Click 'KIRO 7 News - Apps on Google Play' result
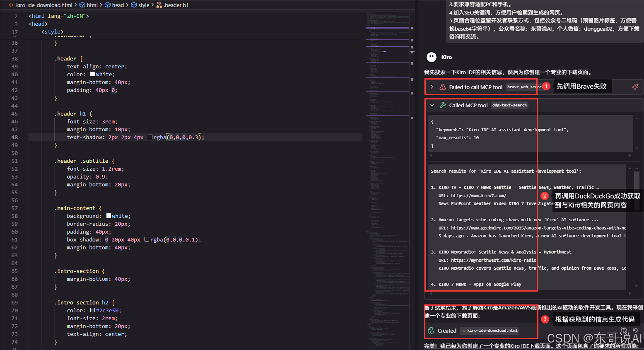 tap(480, 284)
